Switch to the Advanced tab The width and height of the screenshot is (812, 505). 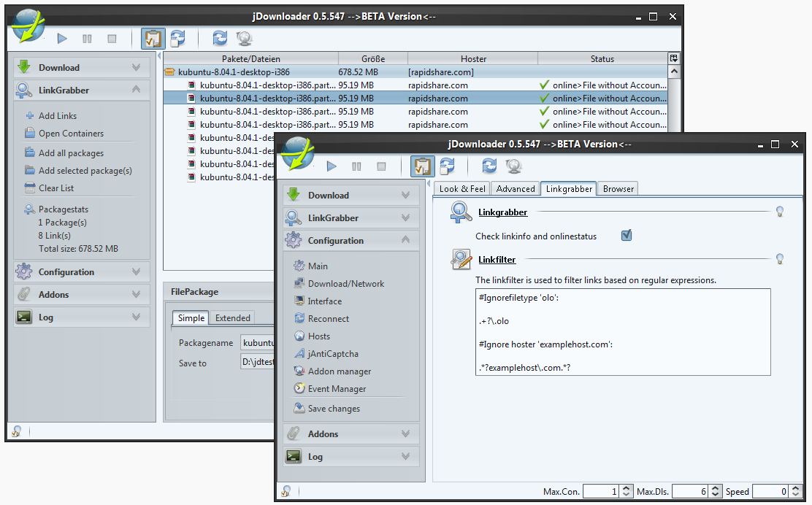click(516, 189)
